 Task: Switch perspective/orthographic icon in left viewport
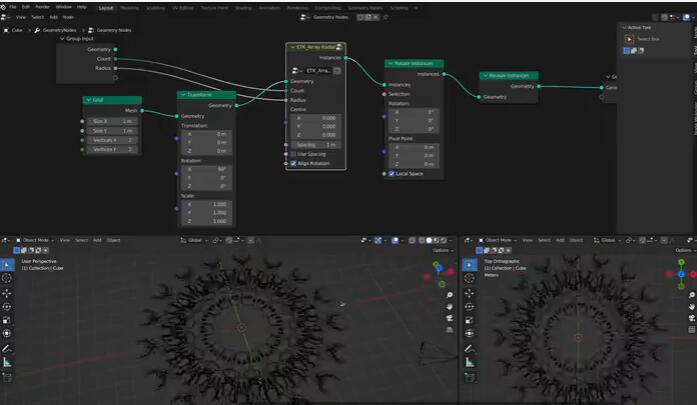(x=449, y=330)
